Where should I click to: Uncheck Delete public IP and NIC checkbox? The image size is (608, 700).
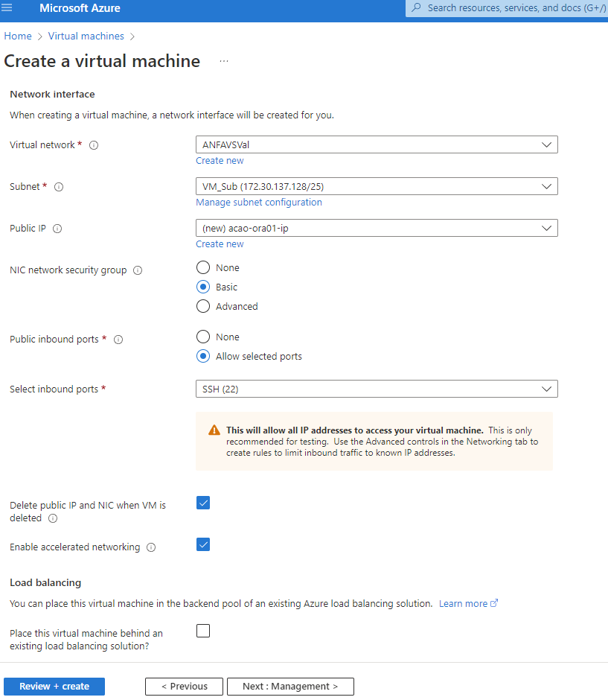[203, 503]
